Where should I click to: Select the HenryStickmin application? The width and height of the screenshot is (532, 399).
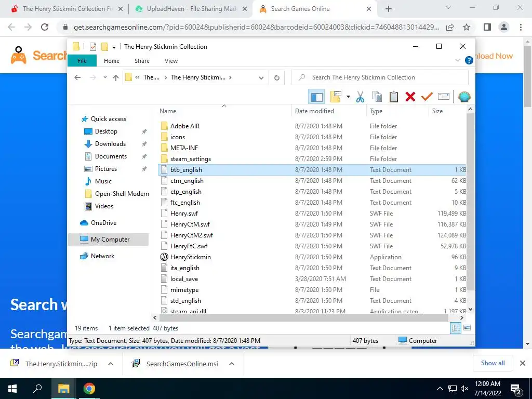(190, 257)
